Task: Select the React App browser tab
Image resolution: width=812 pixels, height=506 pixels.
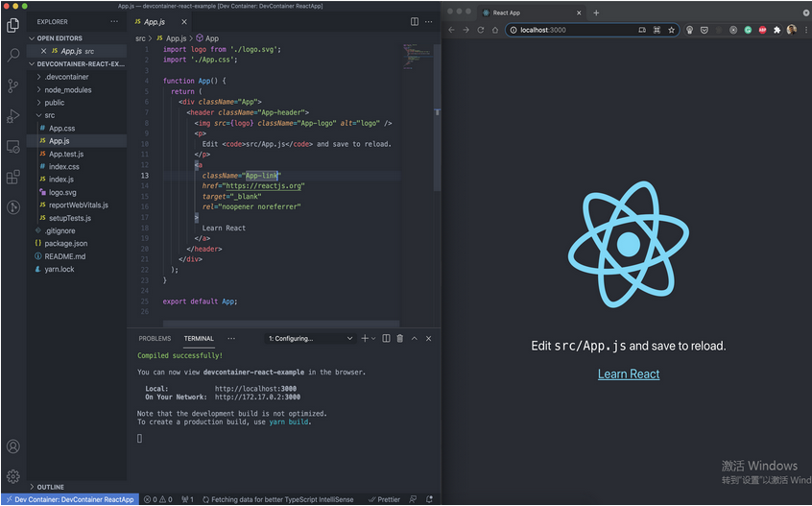Action: (534, 12)
